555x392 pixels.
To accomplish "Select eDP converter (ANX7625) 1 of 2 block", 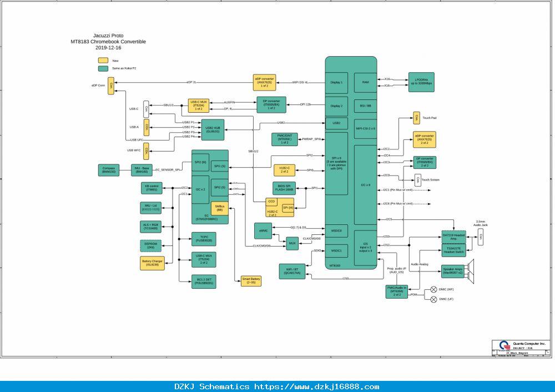I will 264,83.
